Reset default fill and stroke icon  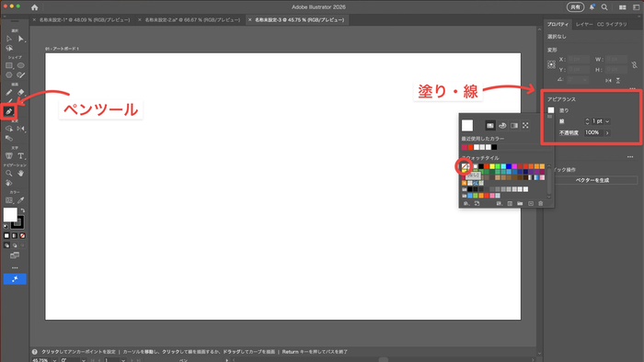6,226
